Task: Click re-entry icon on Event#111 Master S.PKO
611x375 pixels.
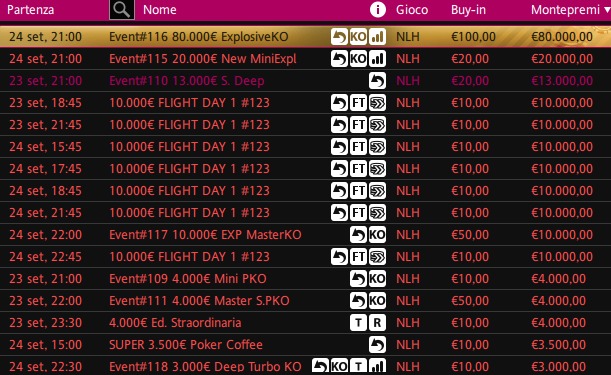Action: coord(358,301)
